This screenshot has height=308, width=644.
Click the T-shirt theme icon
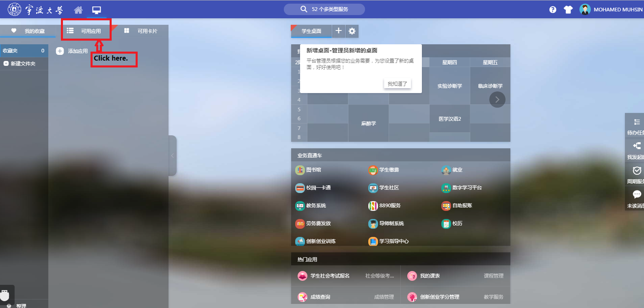tap(568, 10)
